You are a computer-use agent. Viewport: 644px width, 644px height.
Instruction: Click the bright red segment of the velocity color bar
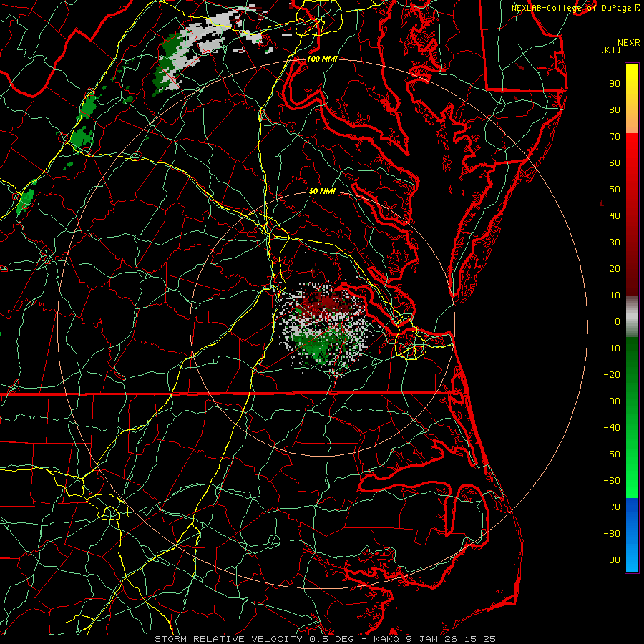[632, 213]
